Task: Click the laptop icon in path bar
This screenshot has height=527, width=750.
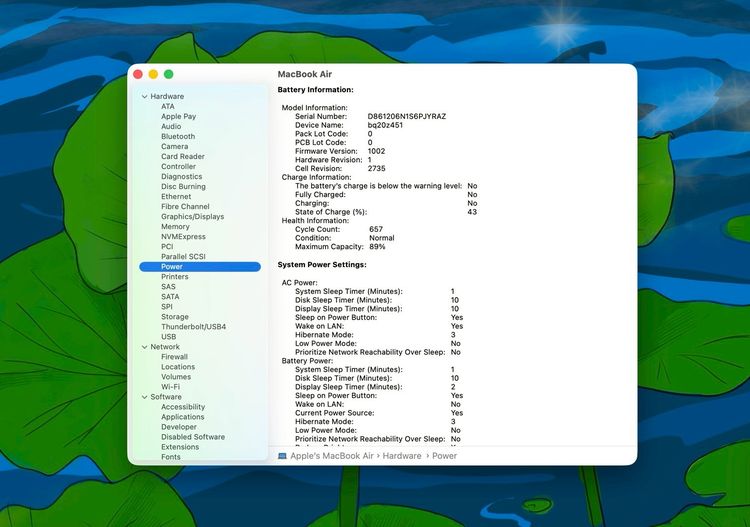Action: click(282, 456)
